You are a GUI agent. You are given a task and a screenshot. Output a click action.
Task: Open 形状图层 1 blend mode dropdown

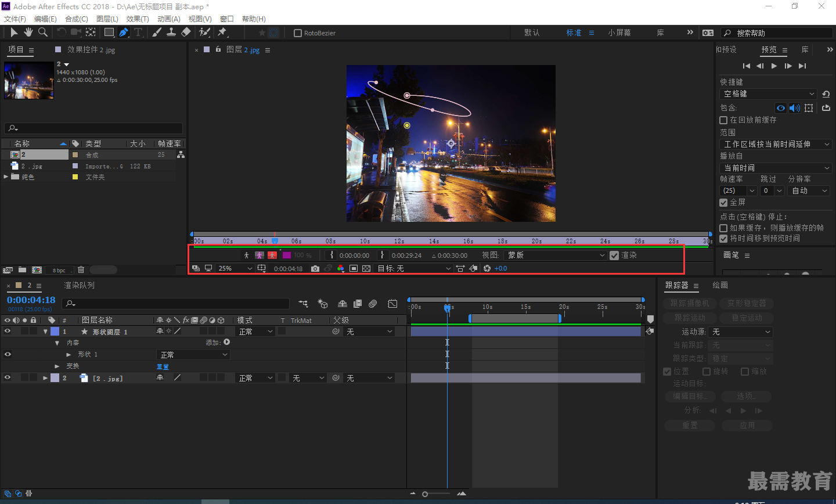(255, 332)
